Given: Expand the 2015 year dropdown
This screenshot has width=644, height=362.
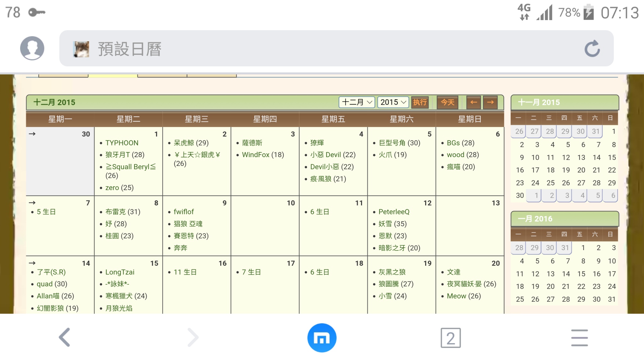Looking at the screenshot, I should point(393,102).
